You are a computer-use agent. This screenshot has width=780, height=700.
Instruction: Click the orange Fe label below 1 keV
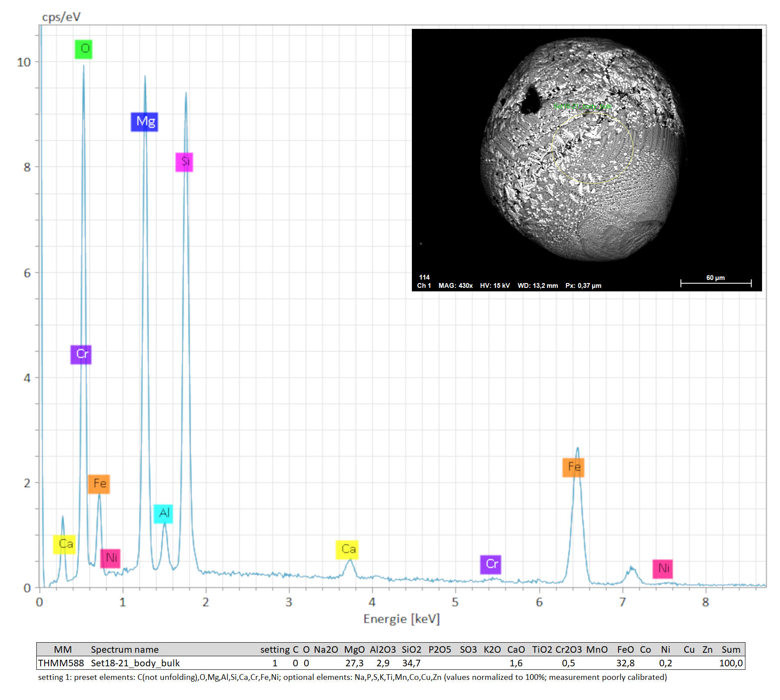[x=99, y=484]
